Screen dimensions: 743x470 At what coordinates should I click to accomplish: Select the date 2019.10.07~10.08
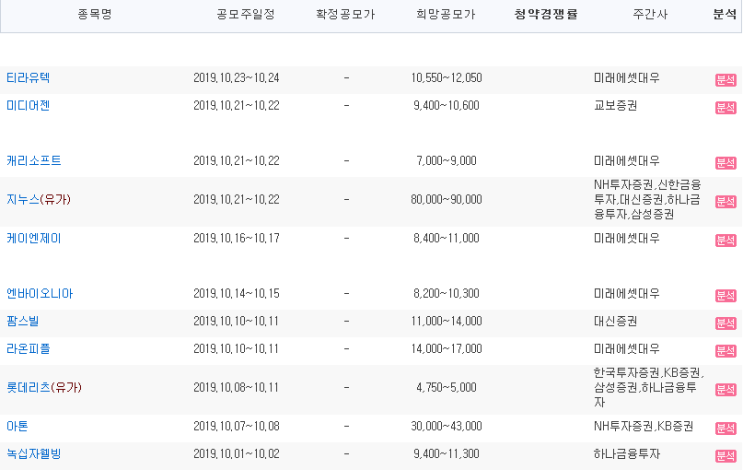pyautogui.click(x=236, y=426)
